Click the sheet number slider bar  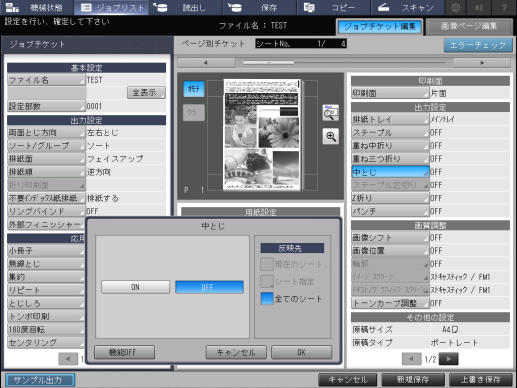[x=344, y=63]
